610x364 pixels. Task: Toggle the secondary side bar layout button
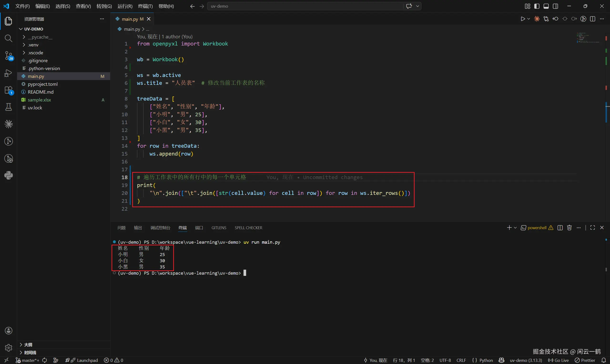pyautogui.click(x=555, y=6)
